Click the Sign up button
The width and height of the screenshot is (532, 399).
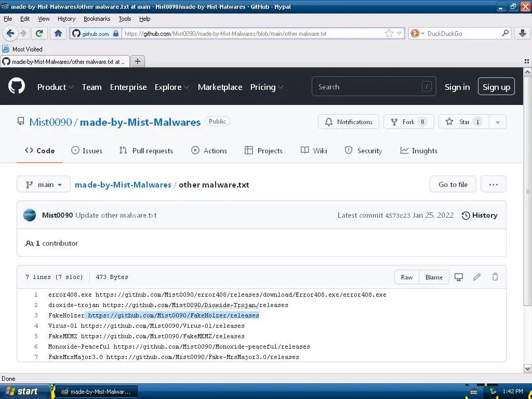496,87
